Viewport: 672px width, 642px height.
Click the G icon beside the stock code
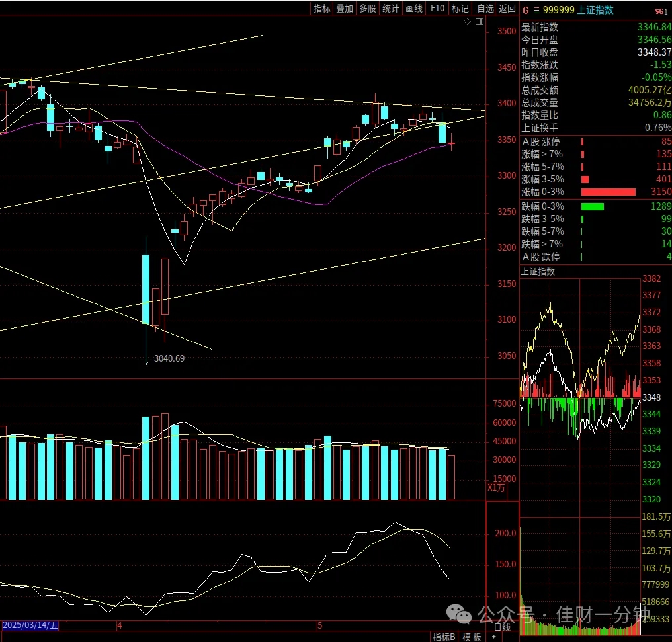click(526, 11)
